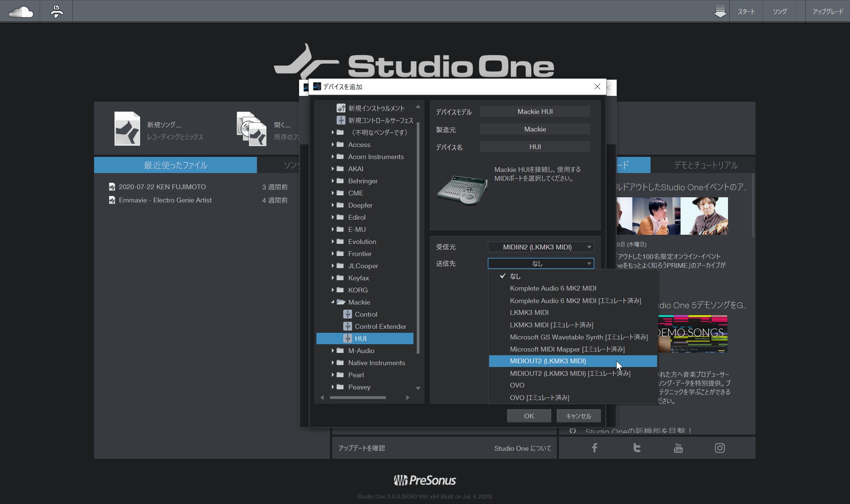Expand the M-Audio folder
The image size is (850, 504).
(333, 350)
